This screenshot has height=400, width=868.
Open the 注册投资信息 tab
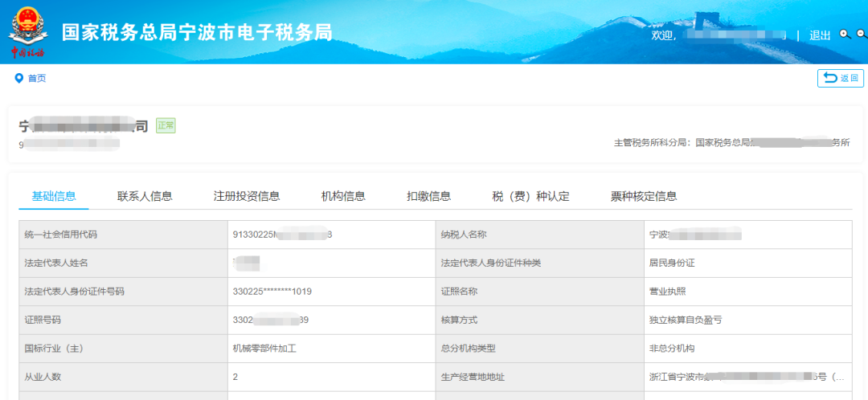click(x=247, y=196)
